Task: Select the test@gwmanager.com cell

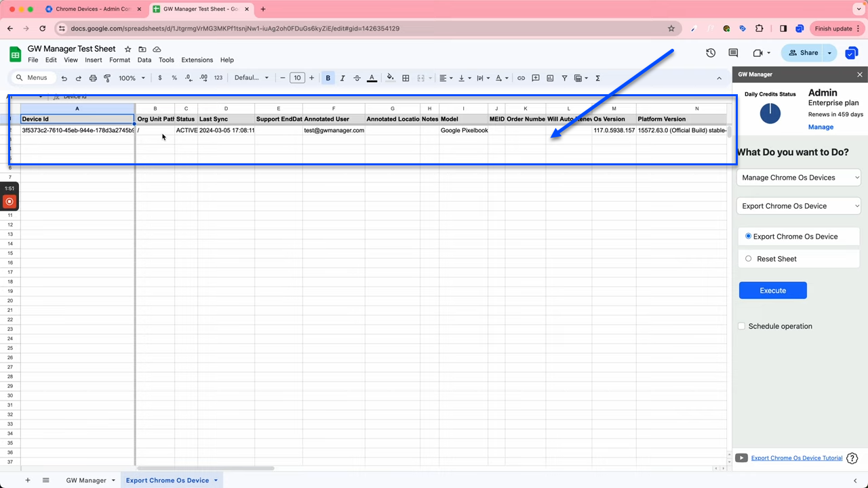Action: pos(334,130)
